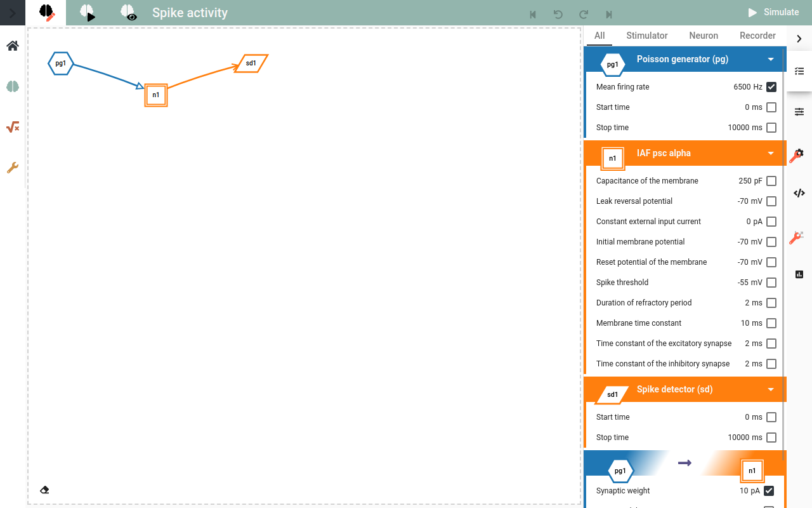Click the pg1 hexagon in panel header
The image size is (812, 508).
pyautogui.click(x=613, y=64)
